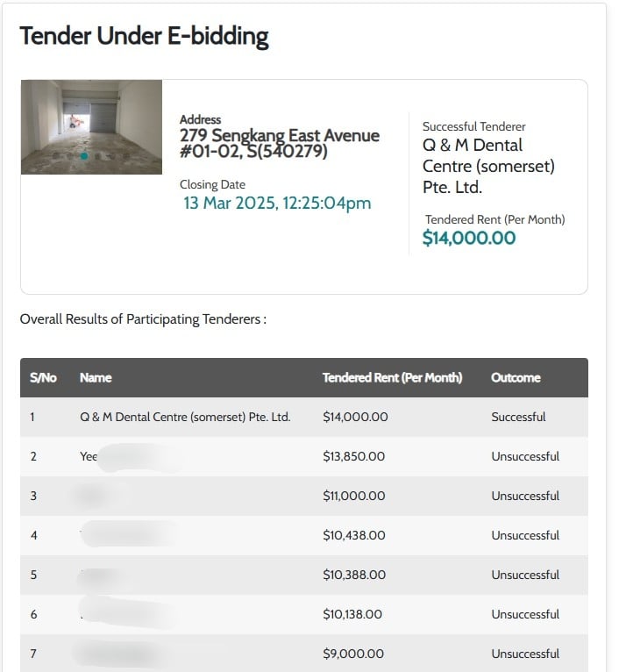Click the S/No column header
The image size is (619, 672).
point(43,377)
